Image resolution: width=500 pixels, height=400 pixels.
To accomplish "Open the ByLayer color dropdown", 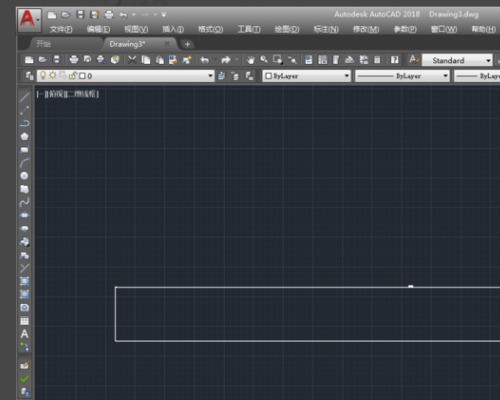I will (307, 76).
